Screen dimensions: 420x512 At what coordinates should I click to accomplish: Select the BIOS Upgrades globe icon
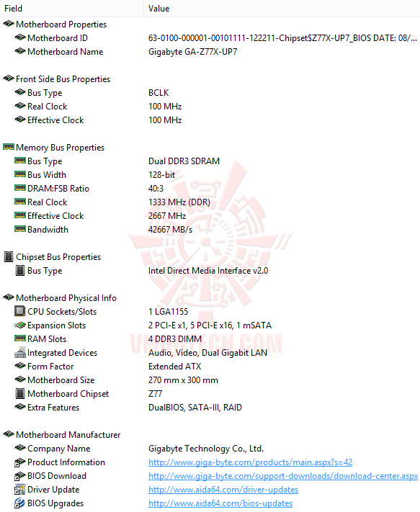coord(20,503)
